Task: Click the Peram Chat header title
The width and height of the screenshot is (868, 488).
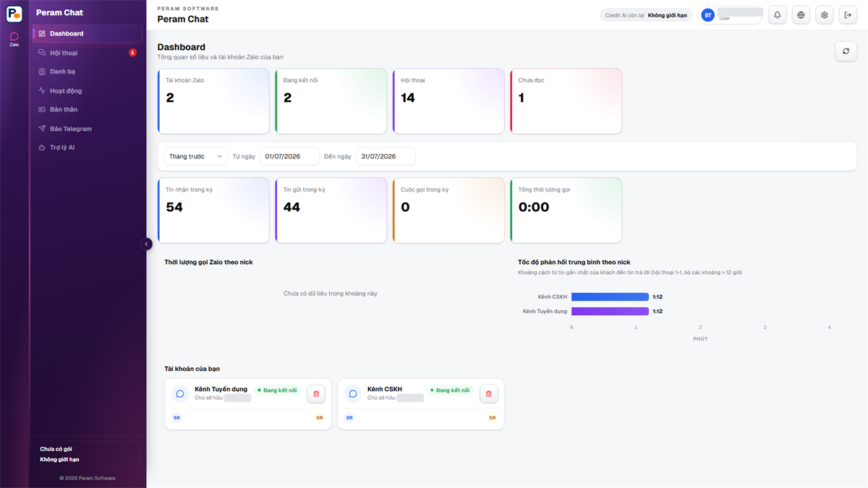Action: (x=183, y=20)
